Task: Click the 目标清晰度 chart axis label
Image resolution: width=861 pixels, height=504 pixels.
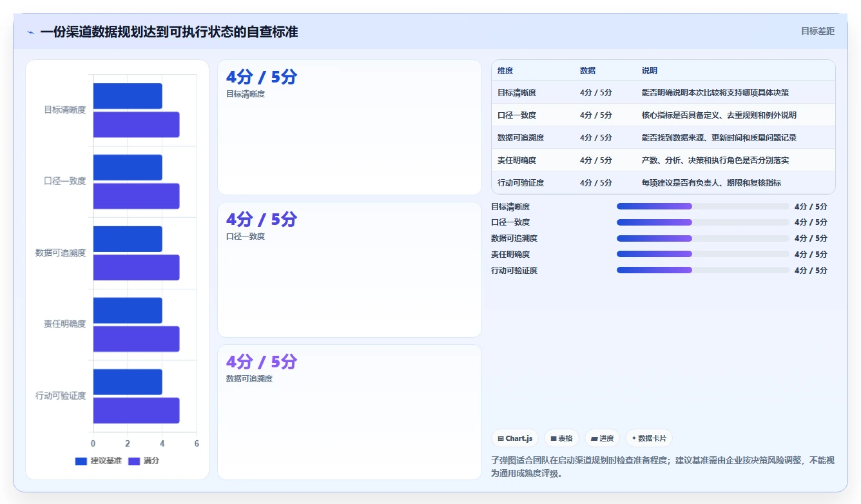Action: click(x=64, y=110)
